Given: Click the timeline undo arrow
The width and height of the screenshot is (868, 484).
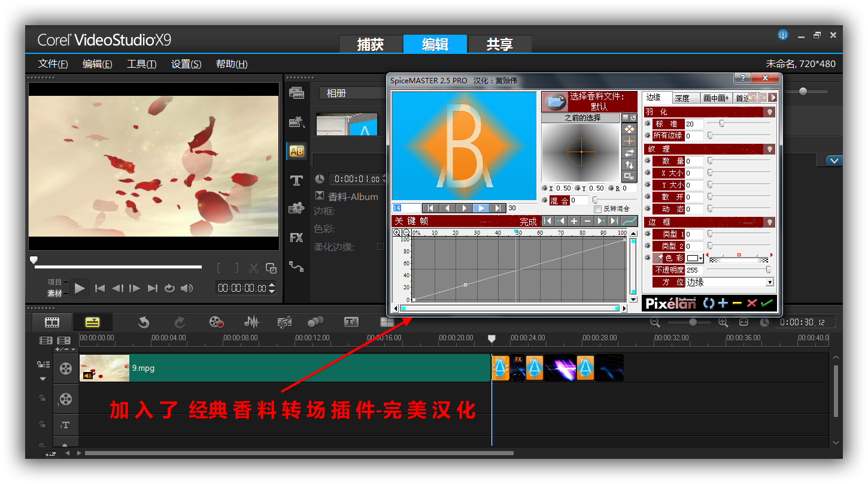Looking at the screenshot, I should click(x=144, y=323).
